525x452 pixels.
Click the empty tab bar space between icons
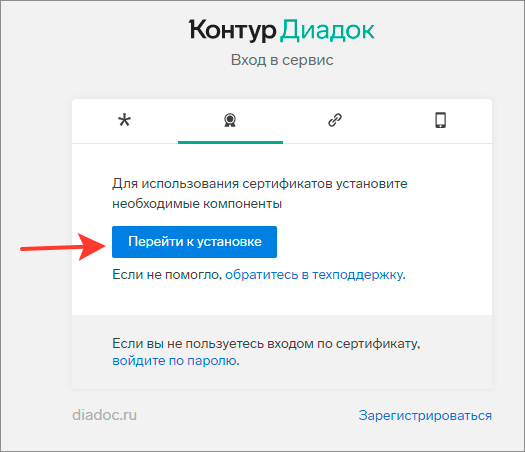[177, 120]
